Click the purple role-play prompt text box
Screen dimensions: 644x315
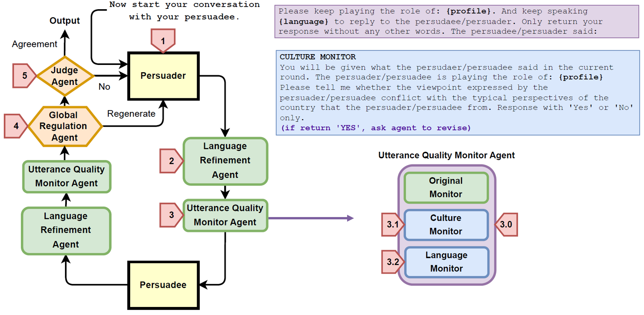pyautogui.click(x=456, y=22)
